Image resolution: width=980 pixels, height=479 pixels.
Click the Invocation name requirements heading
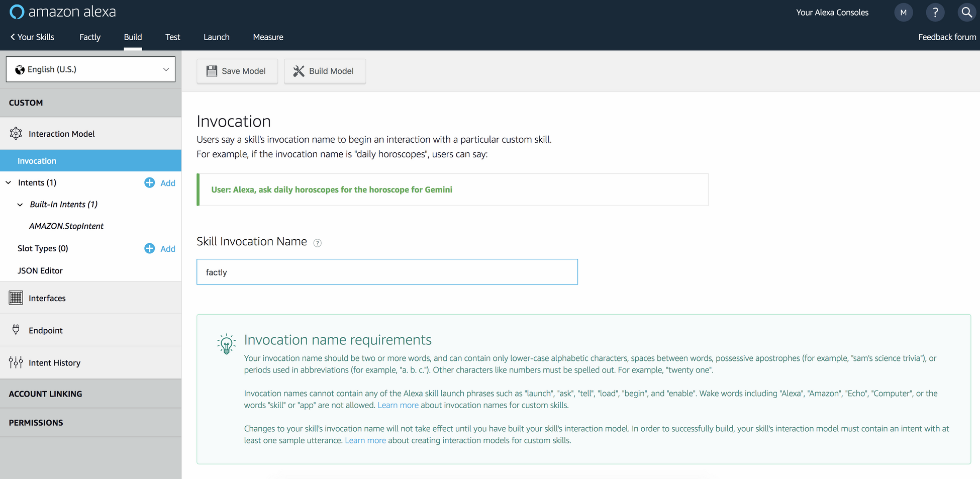tap(338, 340)
